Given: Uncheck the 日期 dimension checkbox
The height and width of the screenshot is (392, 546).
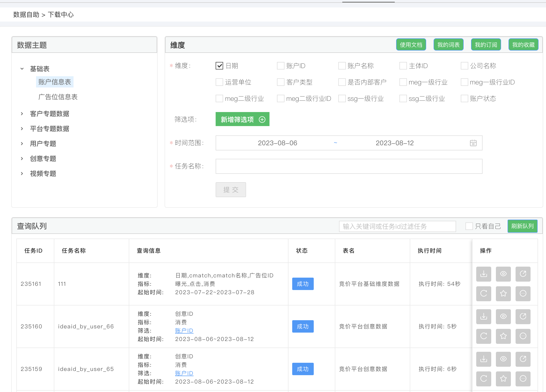Looking at the screenshot, I should [x=219, y=66].
